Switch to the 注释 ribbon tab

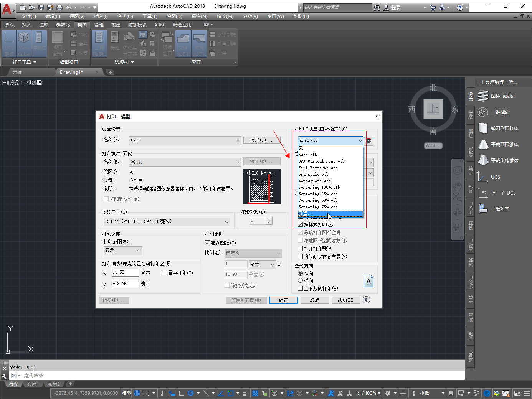click(x=44, y=25)
